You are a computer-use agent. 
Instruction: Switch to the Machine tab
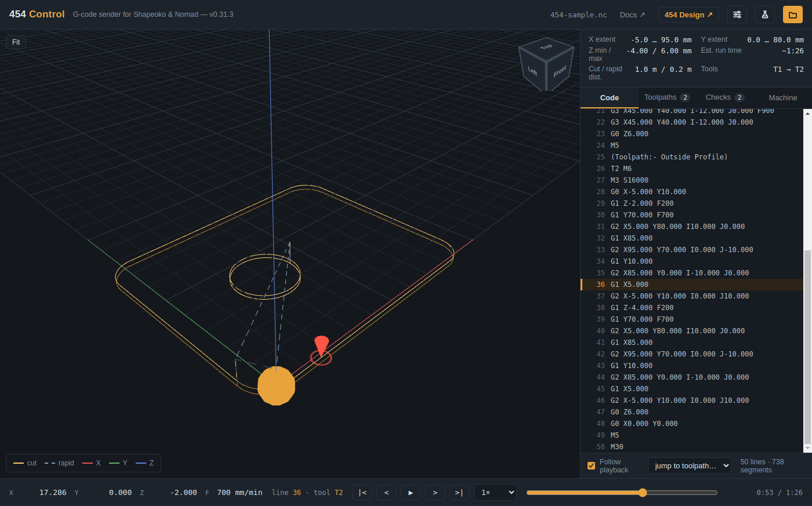pos(783,98)
